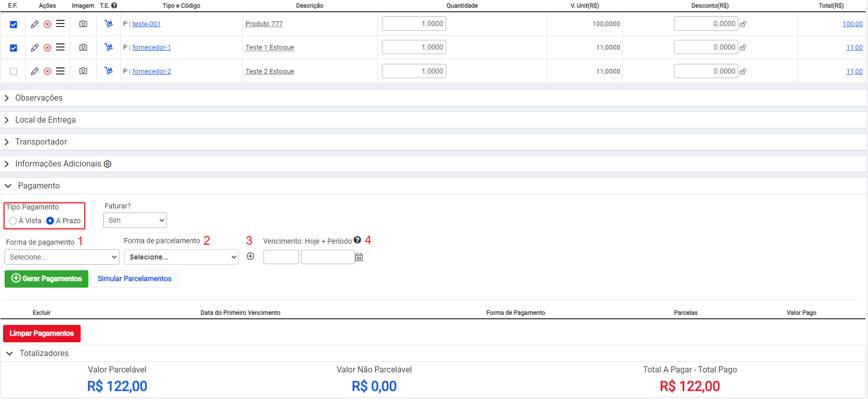Select the À Vista payment radio button
This screenshot has width=868, height=399.
[13, 221]
